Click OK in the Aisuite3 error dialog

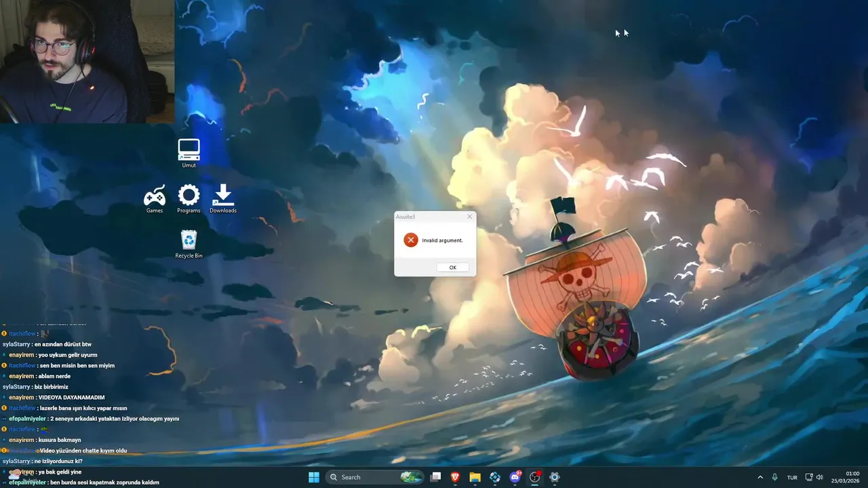point(452,267)
